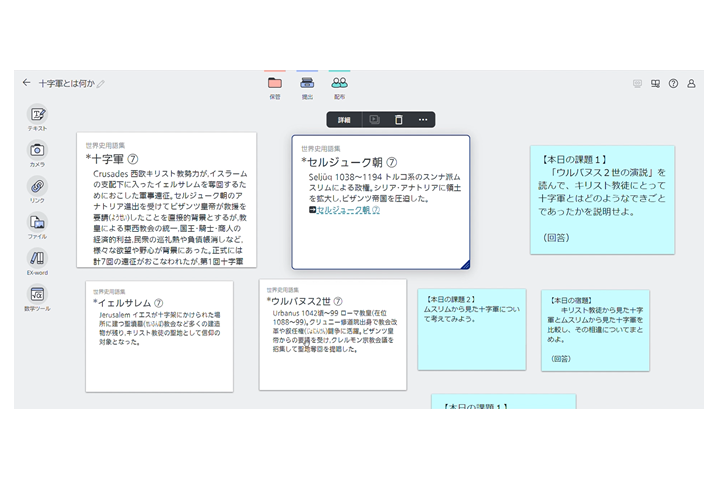The height and width of the screenshot is (480, 721).
Task: Select the 本日の宿題 sticky note
Action: pos(595,331)
